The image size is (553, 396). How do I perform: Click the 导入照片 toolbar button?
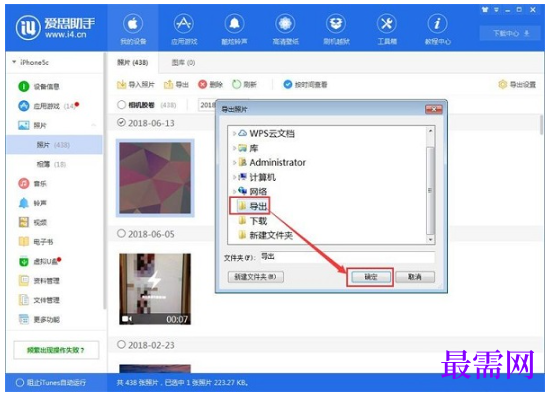(136, 85)
